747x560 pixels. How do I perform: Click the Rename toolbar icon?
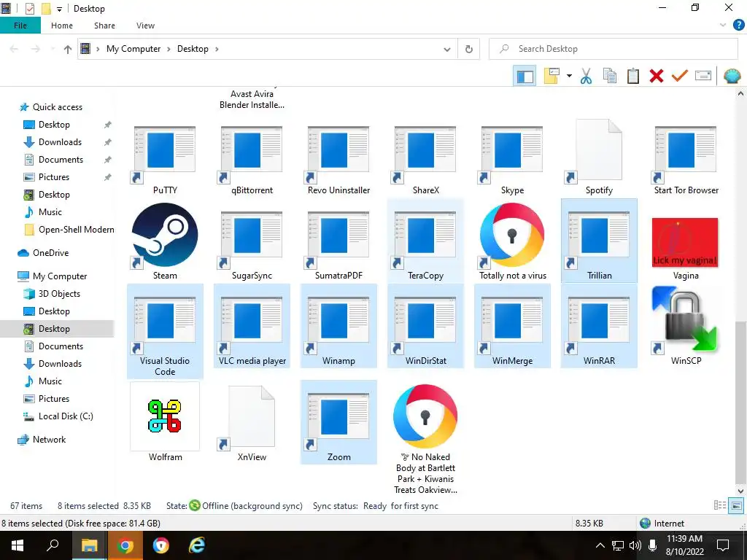point(703,76)
